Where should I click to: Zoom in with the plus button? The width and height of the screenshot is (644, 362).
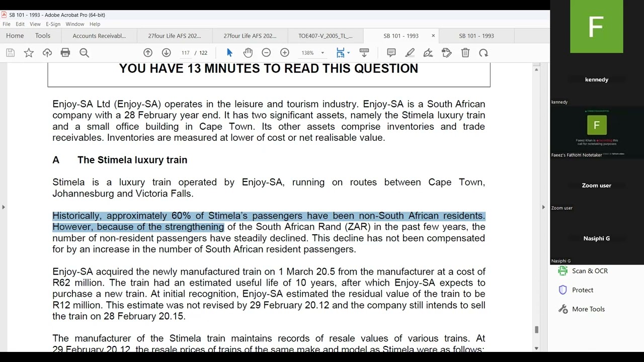pyautogui.click(x=285, y=53)
